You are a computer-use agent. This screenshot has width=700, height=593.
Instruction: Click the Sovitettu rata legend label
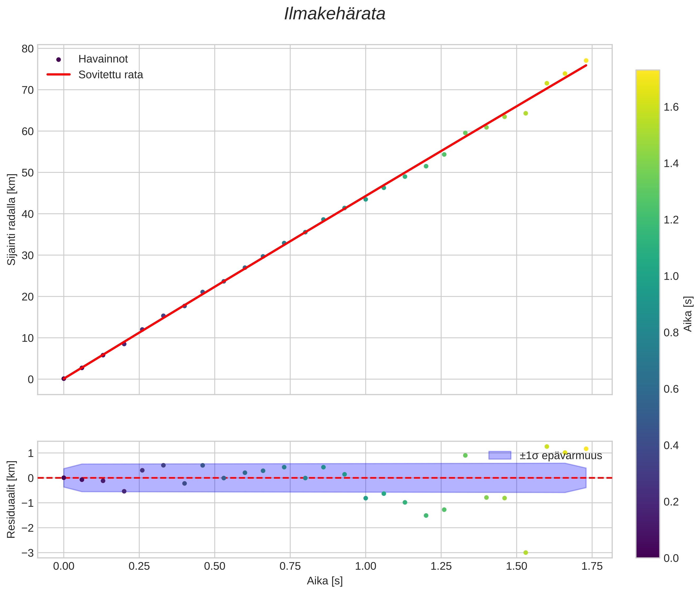point(111,75)
